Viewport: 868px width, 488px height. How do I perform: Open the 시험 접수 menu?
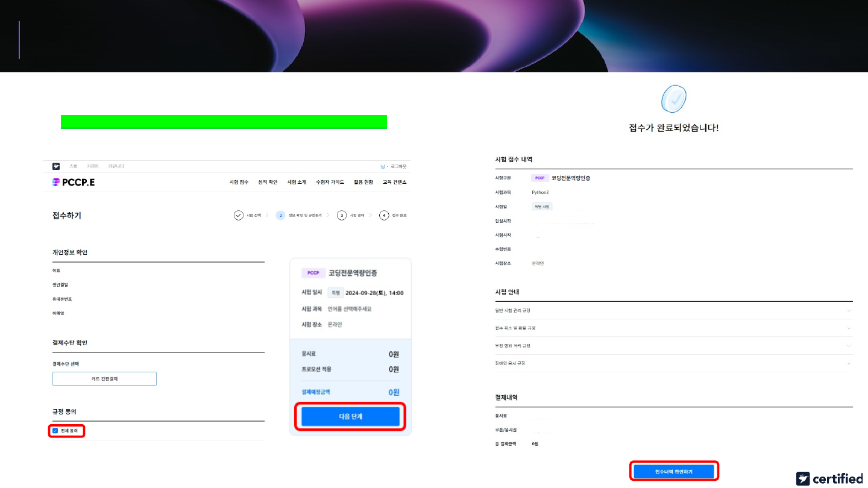click(239, 182)
